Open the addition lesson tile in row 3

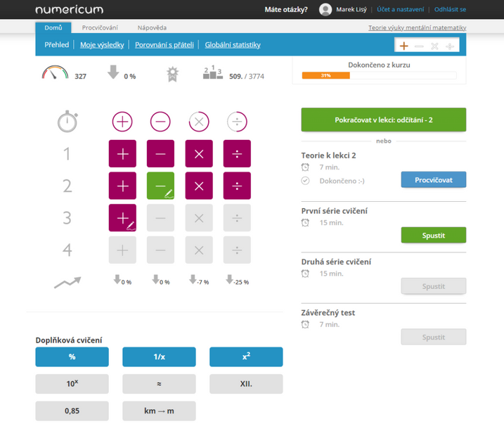(122, 217)
